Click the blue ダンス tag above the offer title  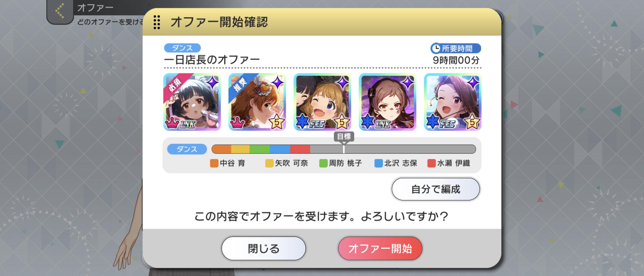click(182, 48)
